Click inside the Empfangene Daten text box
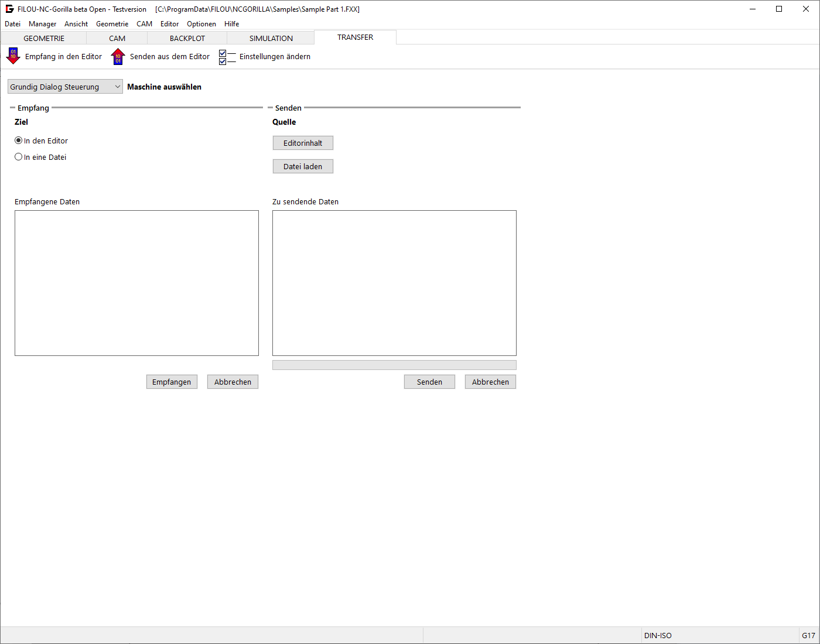 click(136, 283)
